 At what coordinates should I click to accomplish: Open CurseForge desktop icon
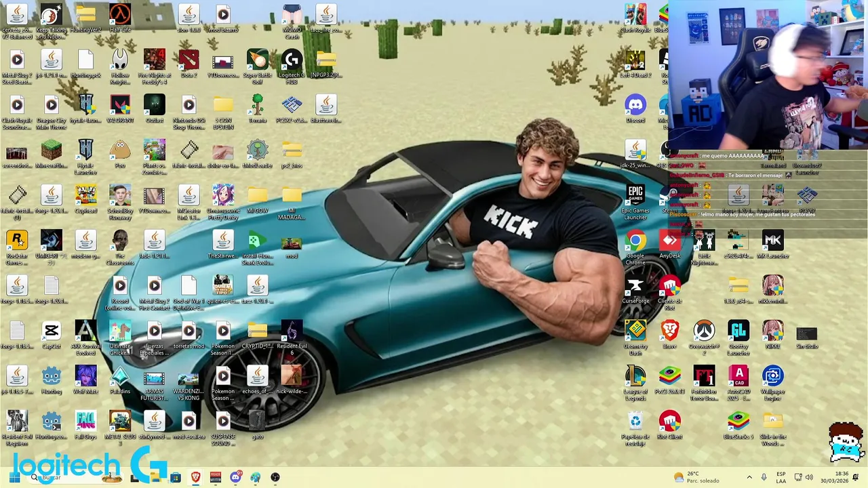635,285
